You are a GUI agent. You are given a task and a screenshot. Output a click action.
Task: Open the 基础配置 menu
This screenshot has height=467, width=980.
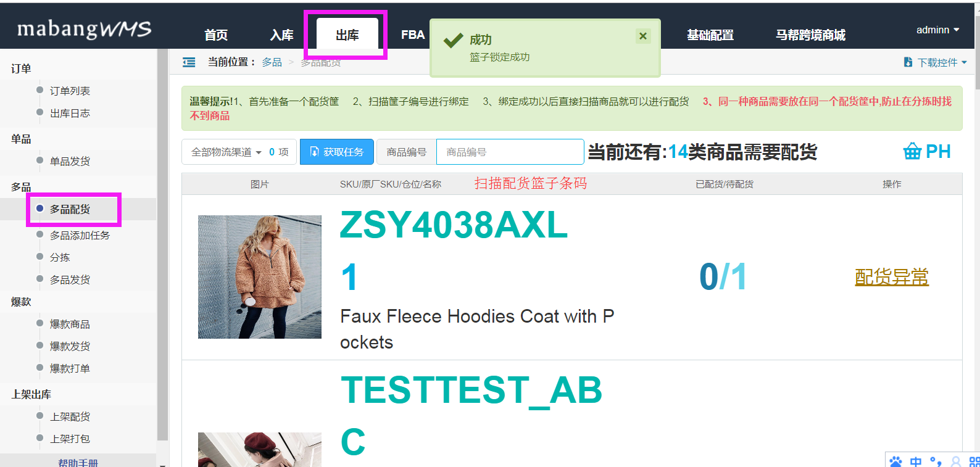coord(710,35)
